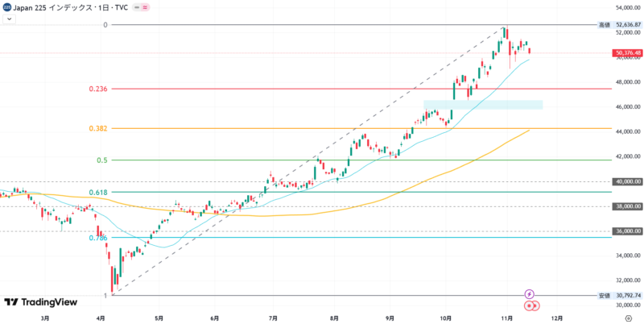Click the low price label 30,792.74
644x324 pixels.
(x=626, y=296)
